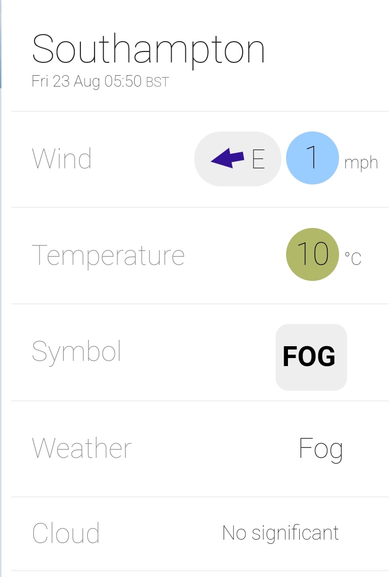Click the grey wind direction pill
Image resolution: width=392 pixels, height=577 pixels.
[237, 158]
